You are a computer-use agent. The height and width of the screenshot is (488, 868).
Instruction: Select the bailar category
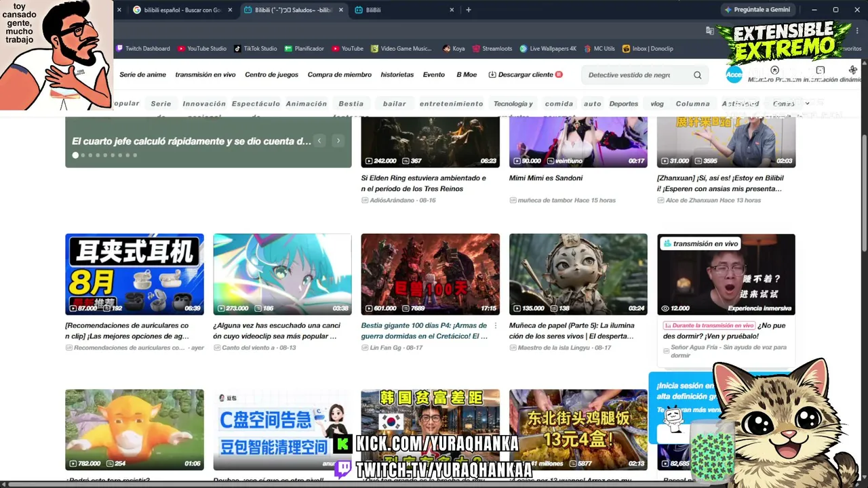[x=394, y=104]
